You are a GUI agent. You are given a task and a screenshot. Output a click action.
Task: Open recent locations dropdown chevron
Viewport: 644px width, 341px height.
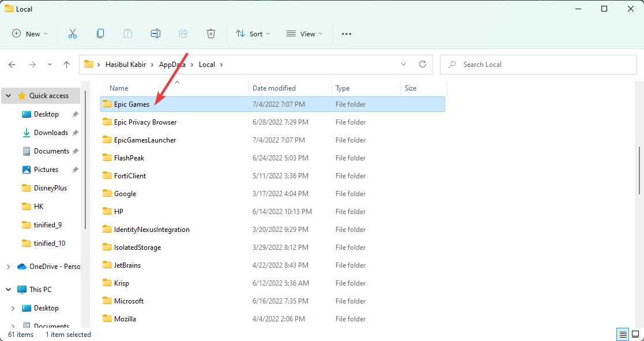(x=50, y=65)
